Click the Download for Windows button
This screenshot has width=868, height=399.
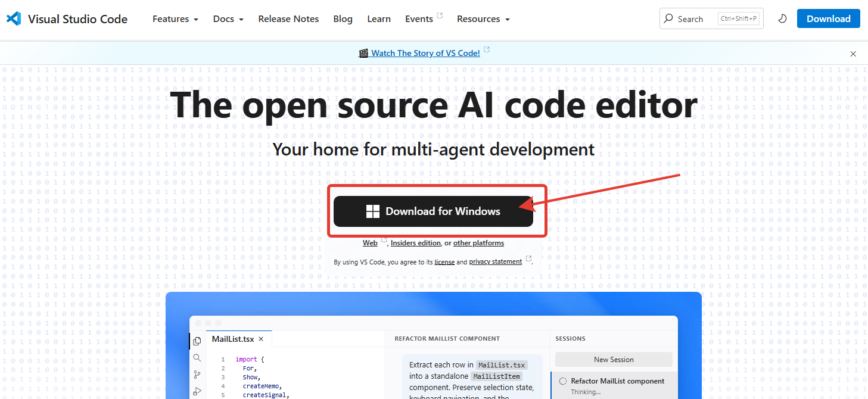tap(433, 211)
